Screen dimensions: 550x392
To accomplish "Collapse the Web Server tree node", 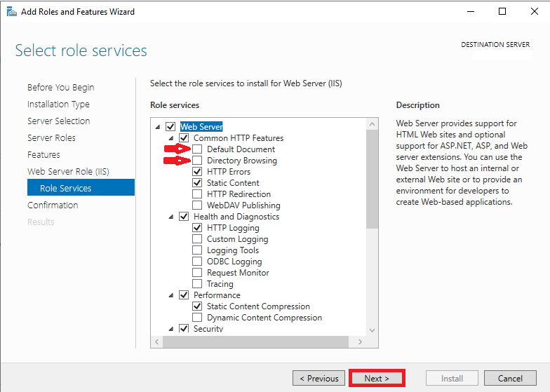I will [158, 127].
